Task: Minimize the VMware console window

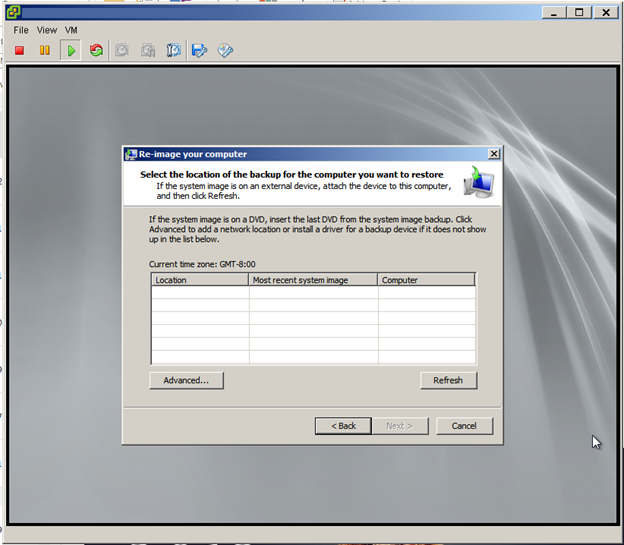Action: tap(554, 12)
